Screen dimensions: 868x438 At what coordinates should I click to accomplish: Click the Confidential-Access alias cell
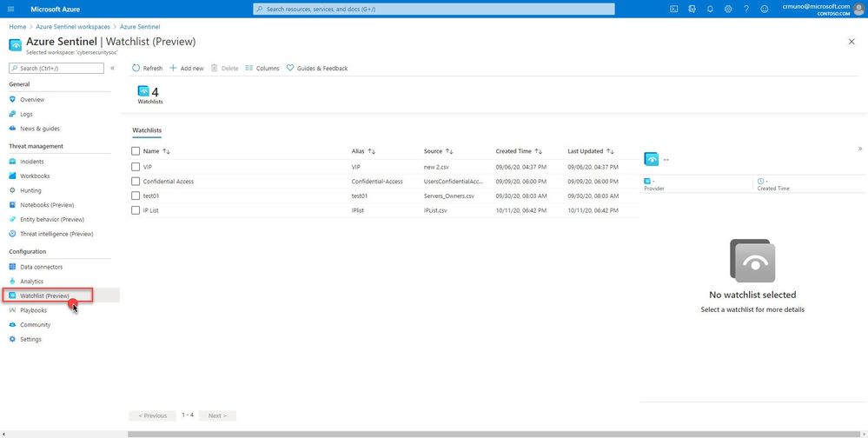[377, 181]
